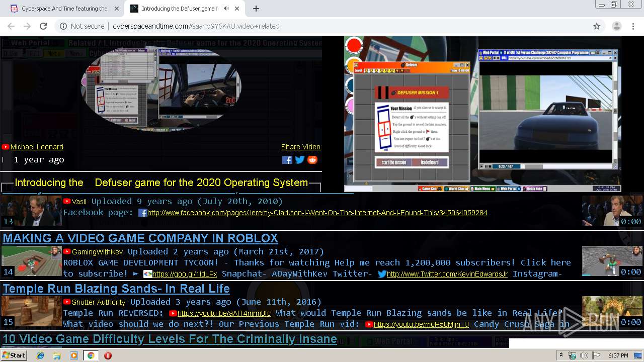The image size is (644, 362).
Task: Open Windows Media Player taskbar icon
Action: 74,355
